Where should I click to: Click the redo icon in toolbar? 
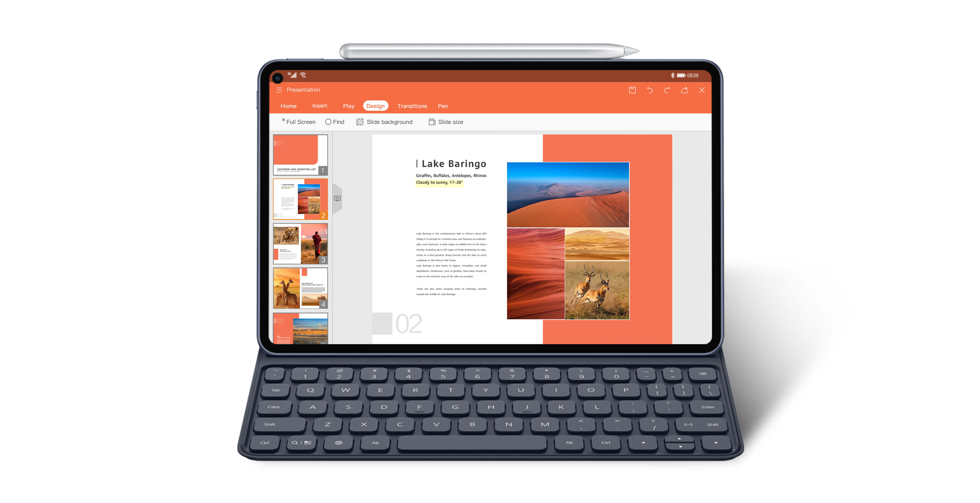point(667,90)
